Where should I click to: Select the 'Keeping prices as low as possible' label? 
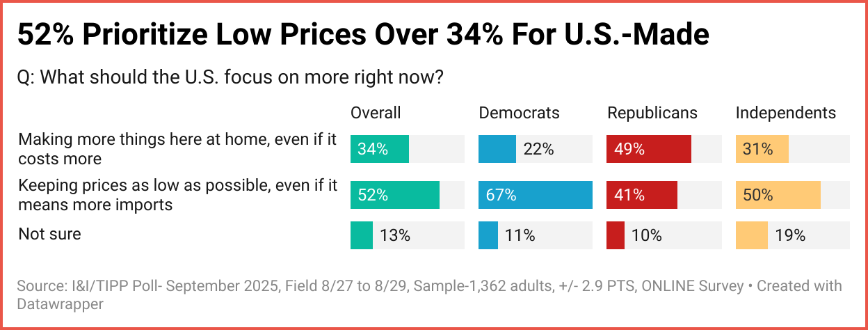pyautogui.click(x=177, y=195)
